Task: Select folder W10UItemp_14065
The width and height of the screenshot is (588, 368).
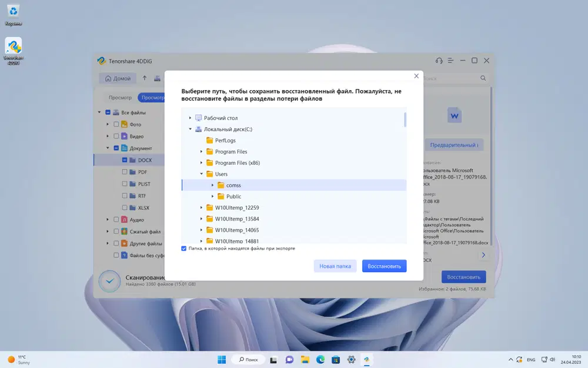Action: tap(236, 230)
